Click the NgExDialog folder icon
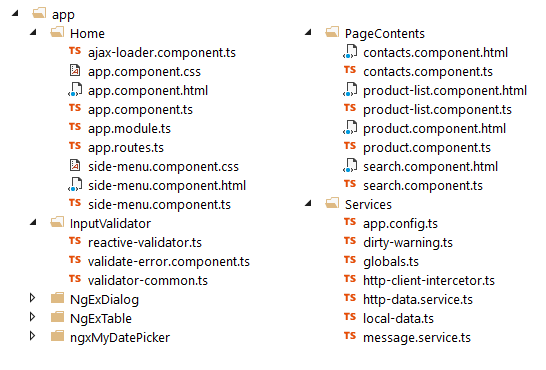The width and height of the screenshot is (546, 370). tap(57, 298)
